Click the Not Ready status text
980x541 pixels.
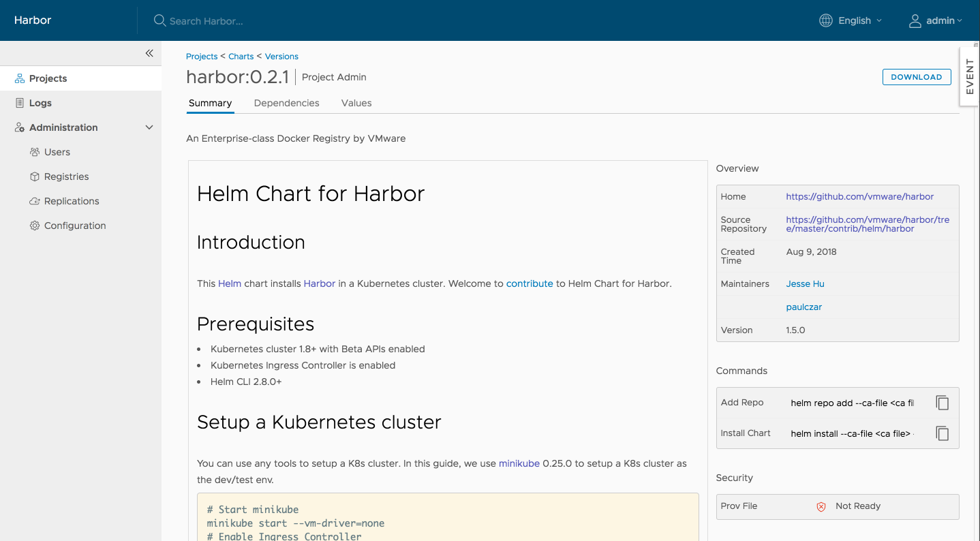(858, 506)
